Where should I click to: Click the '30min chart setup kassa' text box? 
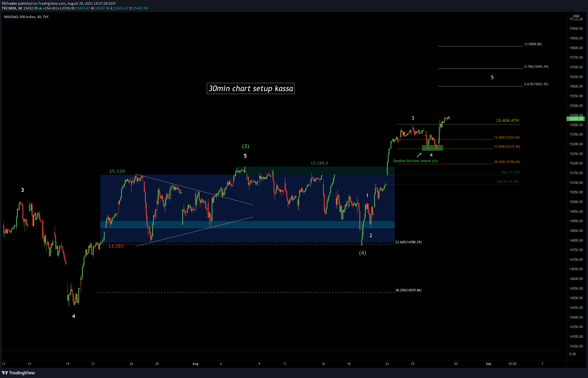[251, 89]
